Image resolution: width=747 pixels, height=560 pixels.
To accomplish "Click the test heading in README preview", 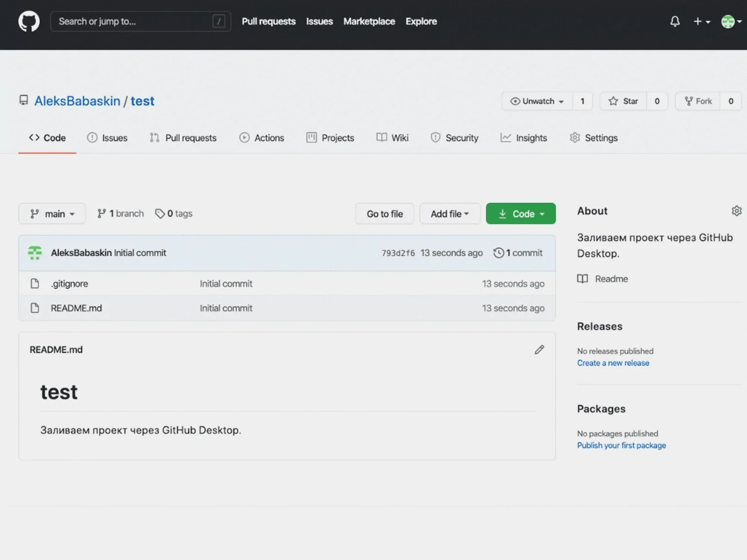I will coord(59,392).
